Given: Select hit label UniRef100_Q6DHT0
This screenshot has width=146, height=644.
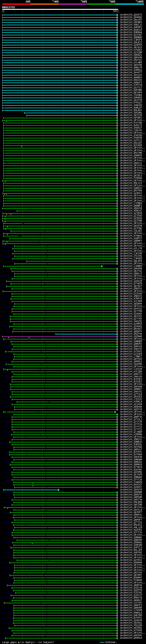Looking at the screenshot, I should [131, 331].
